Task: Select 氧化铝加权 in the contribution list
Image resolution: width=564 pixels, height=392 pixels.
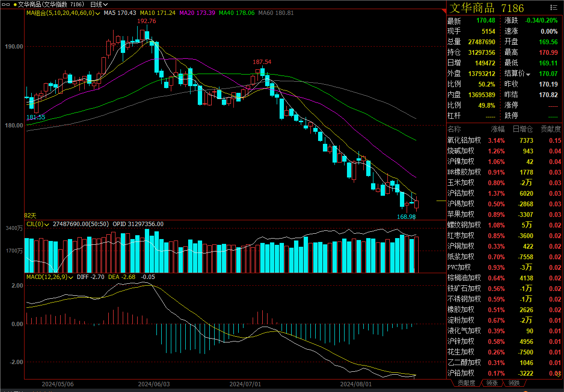Action: tap(464, 140)
